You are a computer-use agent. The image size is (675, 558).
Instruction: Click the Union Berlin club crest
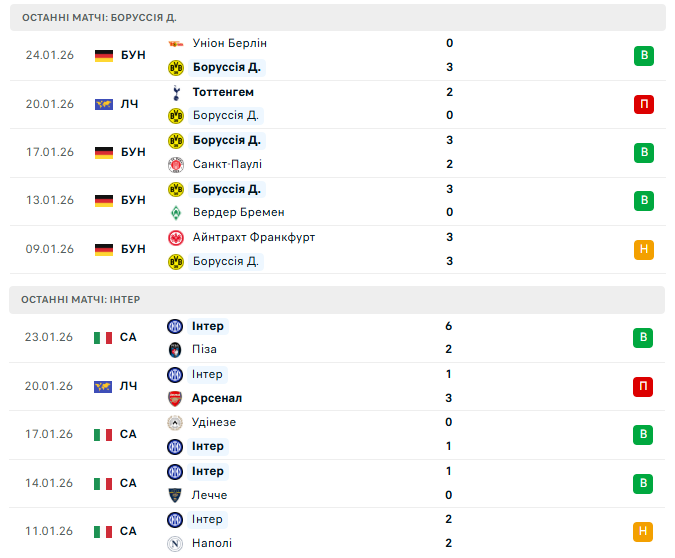pos(176,44)
